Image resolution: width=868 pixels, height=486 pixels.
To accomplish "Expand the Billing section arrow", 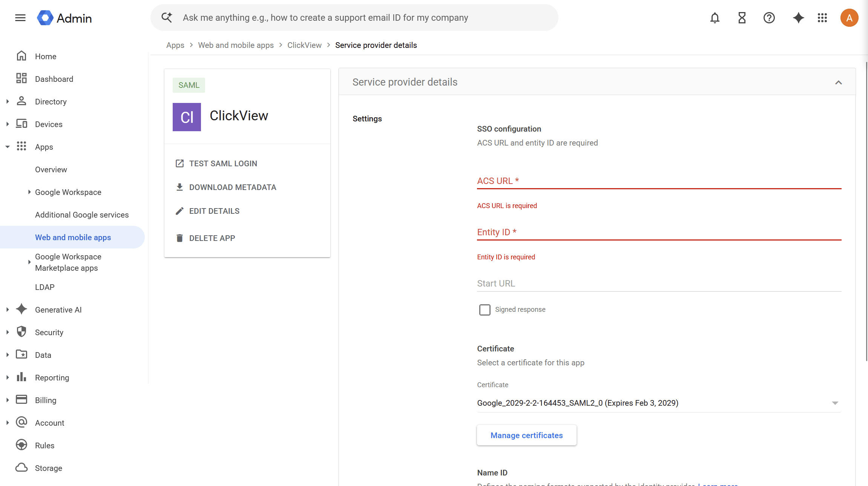I will pos(8,400).
